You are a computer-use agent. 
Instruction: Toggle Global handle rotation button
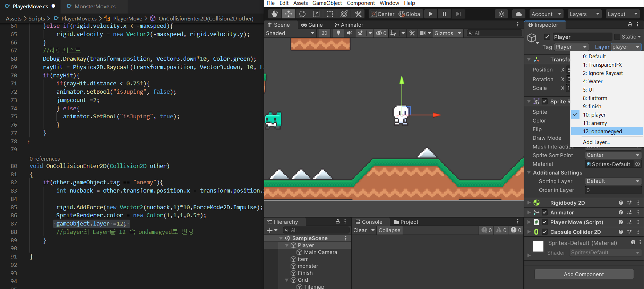[410, 14]
